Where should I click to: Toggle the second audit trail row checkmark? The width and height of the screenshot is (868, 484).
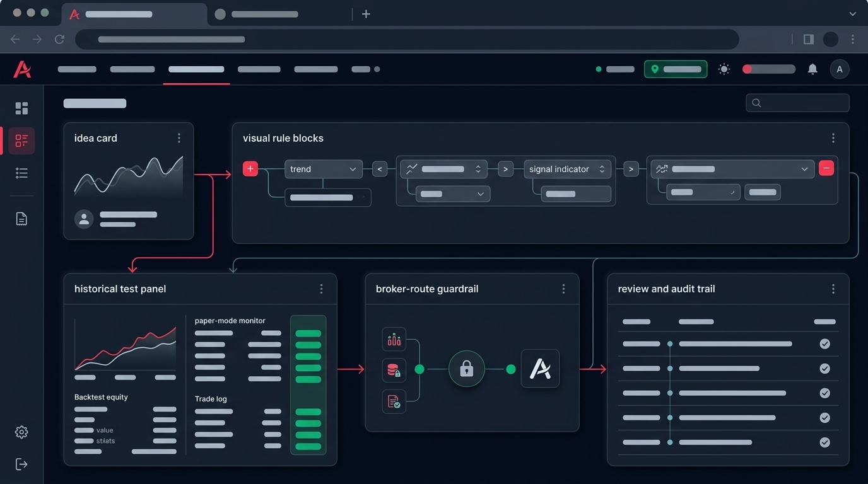(824, 369)
